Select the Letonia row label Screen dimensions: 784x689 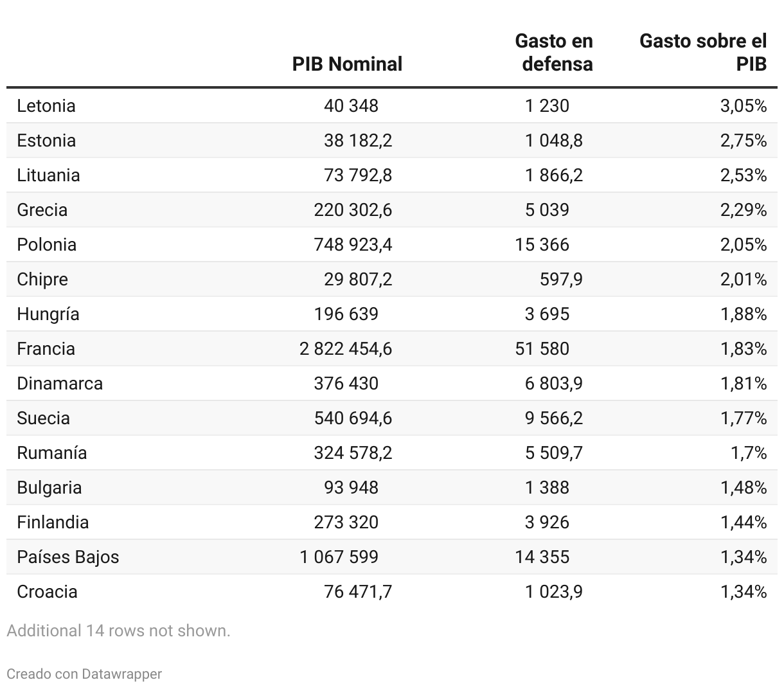46,105
